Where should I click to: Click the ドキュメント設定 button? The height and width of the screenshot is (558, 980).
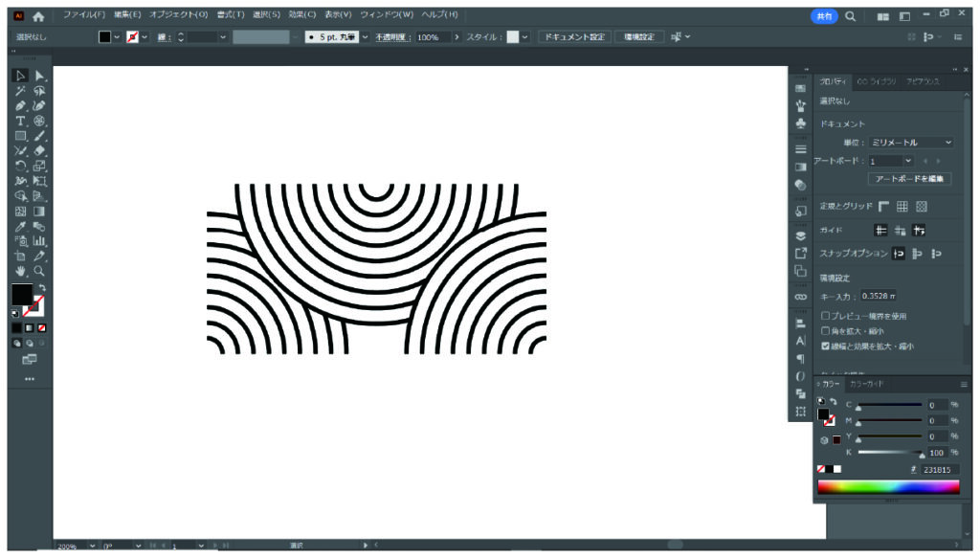pyautogui.click(x=574, y=37)
